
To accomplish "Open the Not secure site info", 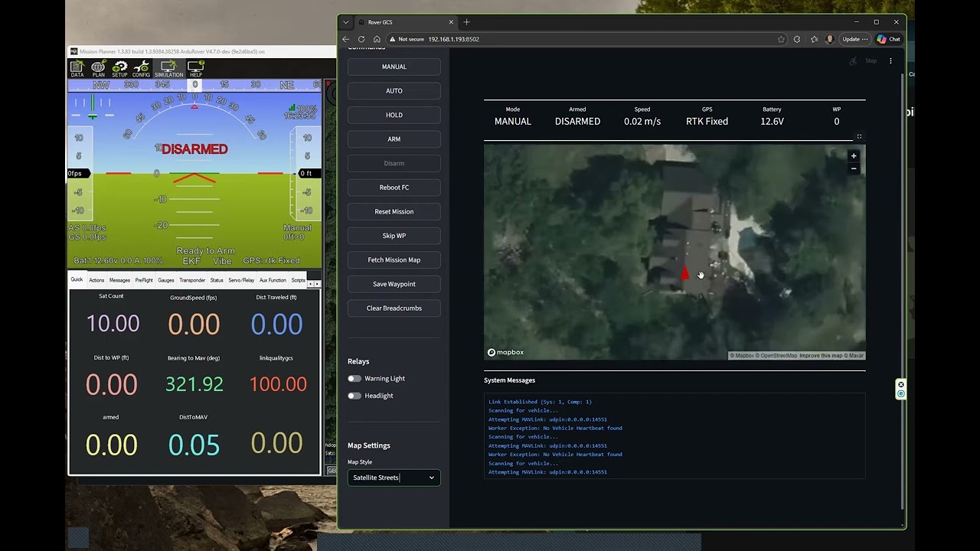I will [407, 39].
